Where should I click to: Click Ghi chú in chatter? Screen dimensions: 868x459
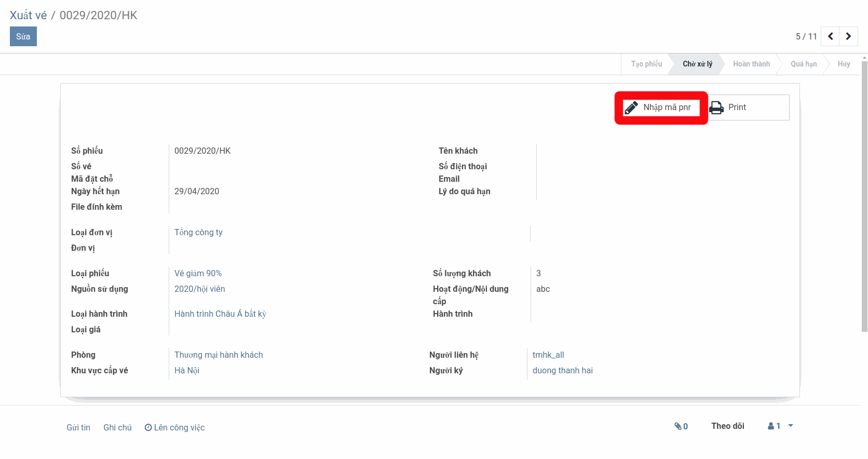[x=117, y=427]
